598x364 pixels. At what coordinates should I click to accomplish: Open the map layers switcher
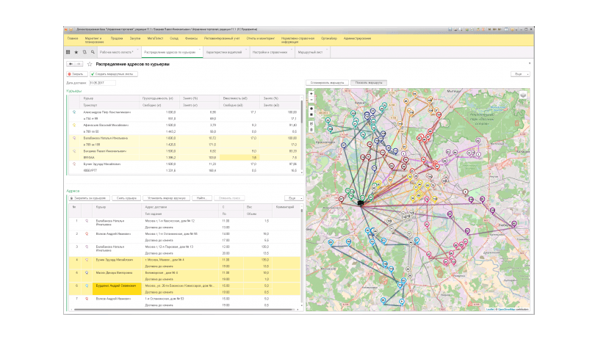(523, 95)
